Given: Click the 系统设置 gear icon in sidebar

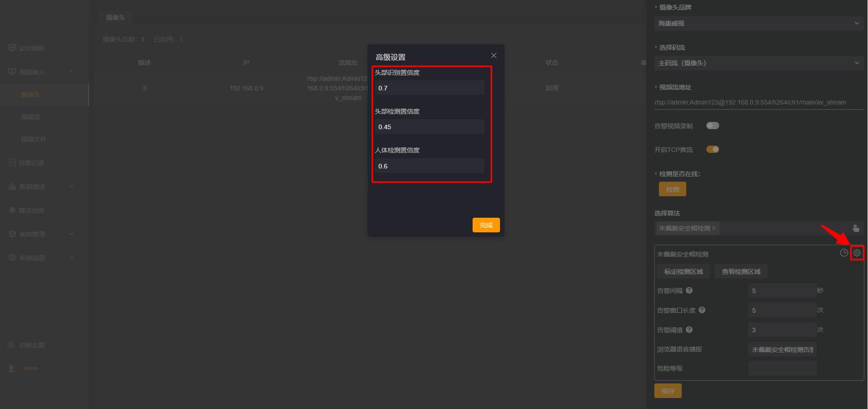Looking at the screenshot, I should 12,257.
